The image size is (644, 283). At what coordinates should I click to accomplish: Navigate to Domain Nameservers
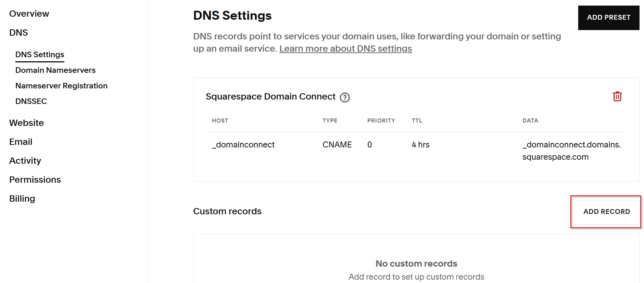[55, 70]
